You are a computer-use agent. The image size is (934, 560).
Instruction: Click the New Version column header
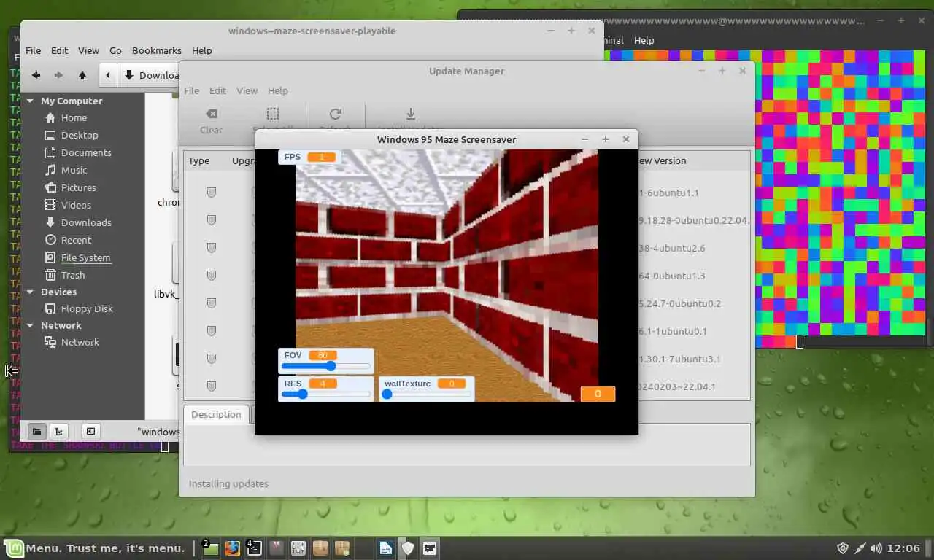tap(661, 160)
